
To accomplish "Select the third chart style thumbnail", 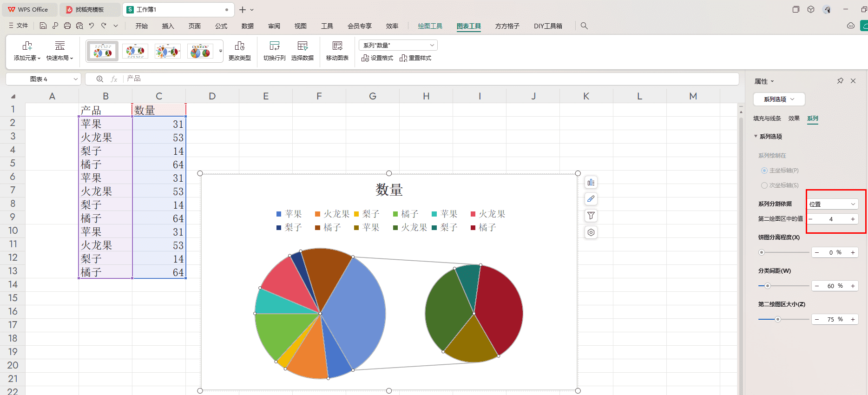I will [x=168, y=51].
